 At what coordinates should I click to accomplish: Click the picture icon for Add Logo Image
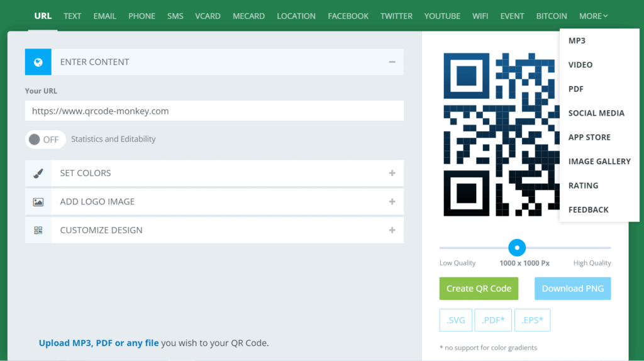(x=38, y=202)
